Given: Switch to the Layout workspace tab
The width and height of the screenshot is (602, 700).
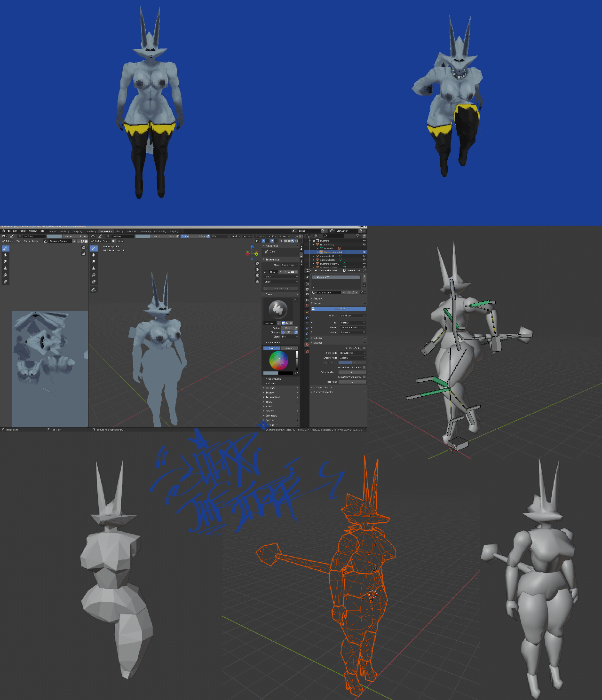Looking at the screenshot, I should [54, 231].
